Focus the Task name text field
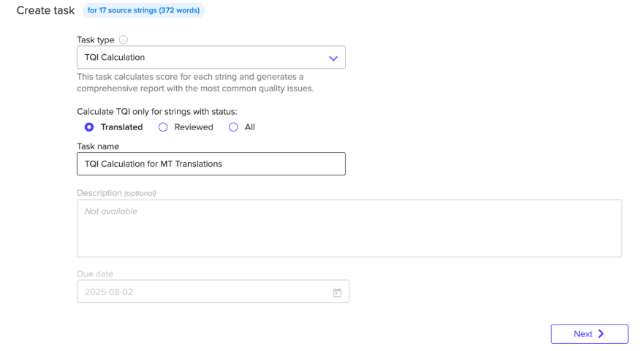The width and height of the screenshot is (644, 351). 211,164
